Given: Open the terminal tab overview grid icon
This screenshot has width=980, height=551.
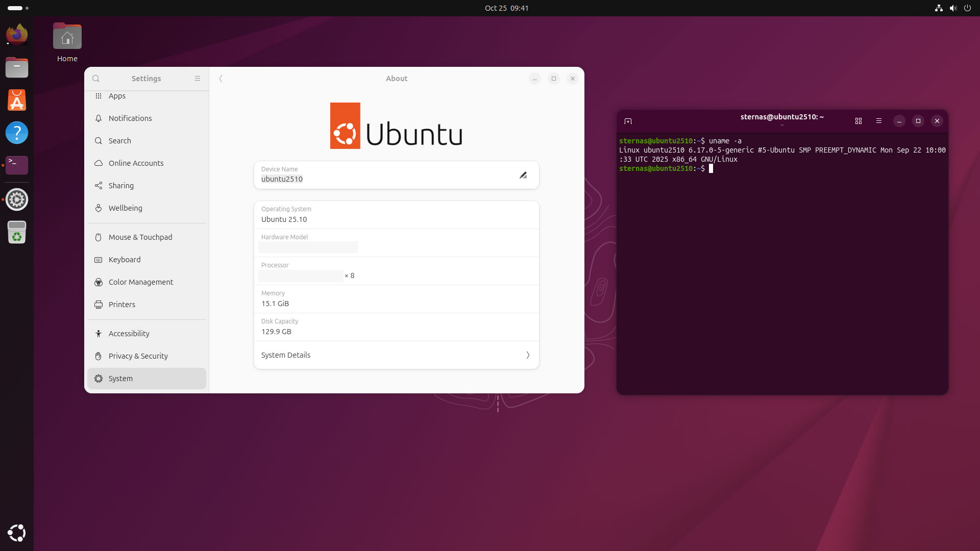Looking at the screenshot, I should pyautogui.click(x=859, y=121).
